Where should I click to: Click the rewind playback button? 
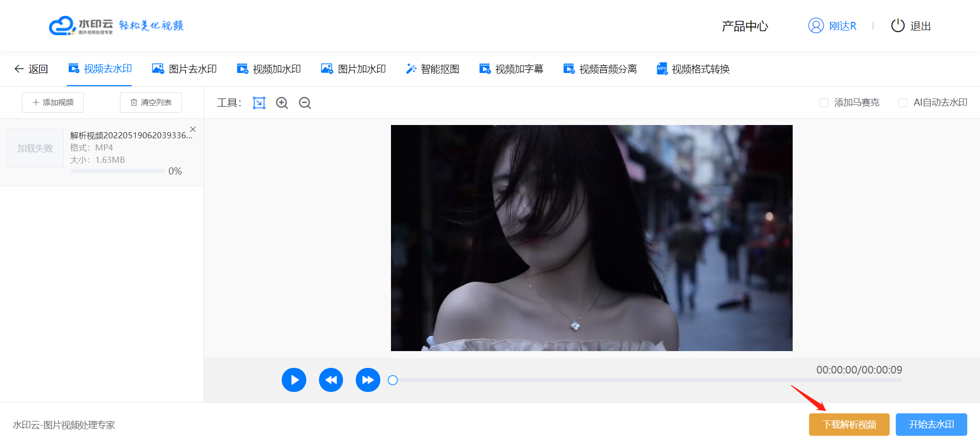(331, 380)
